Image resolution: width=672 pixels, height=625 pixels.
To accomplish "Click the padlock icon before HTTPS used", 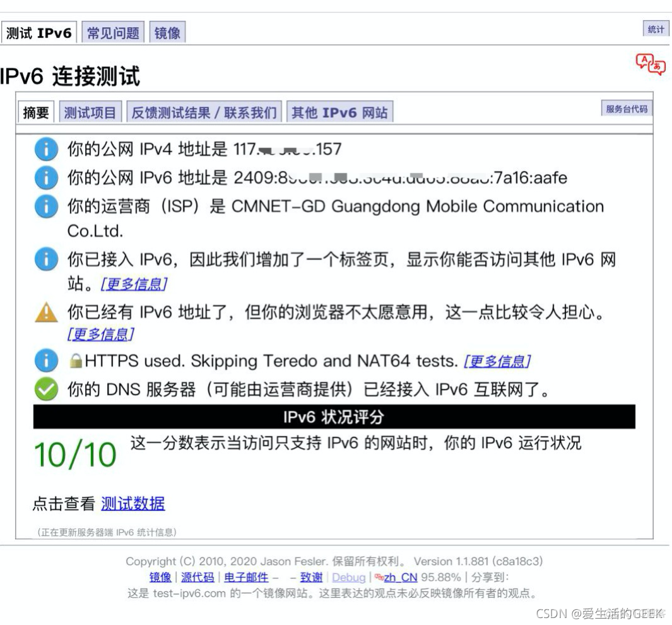I will click(x=76, y=360).
